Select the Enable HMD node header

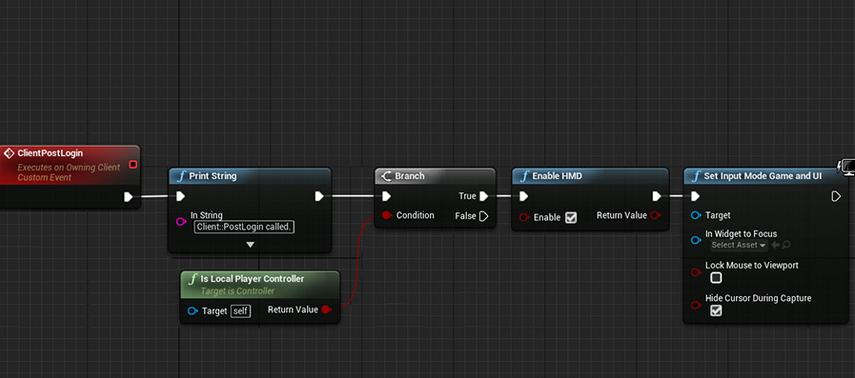coord(590,176)
